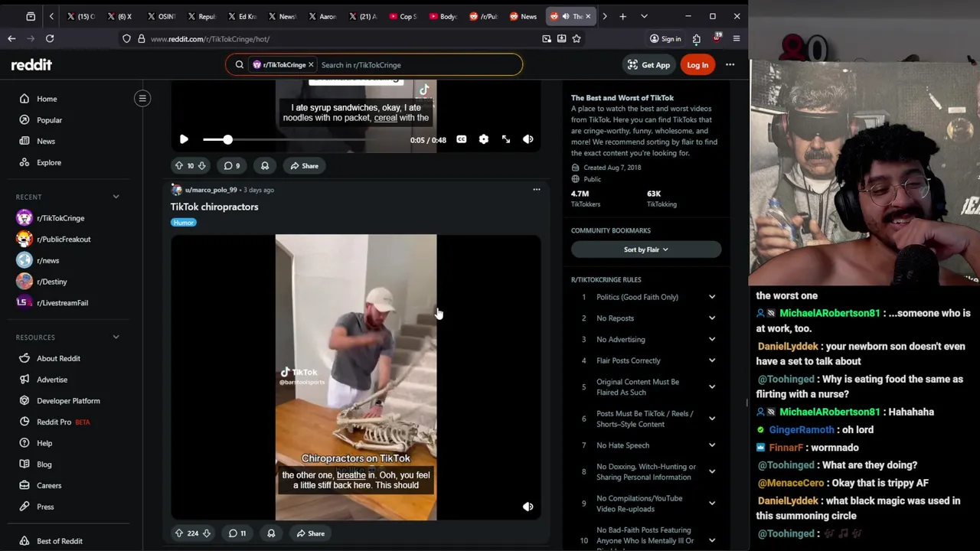Screen dimensions: 980x551
Task: Upvote the TikTok chiropractors post
Action: tap(179, 533)
